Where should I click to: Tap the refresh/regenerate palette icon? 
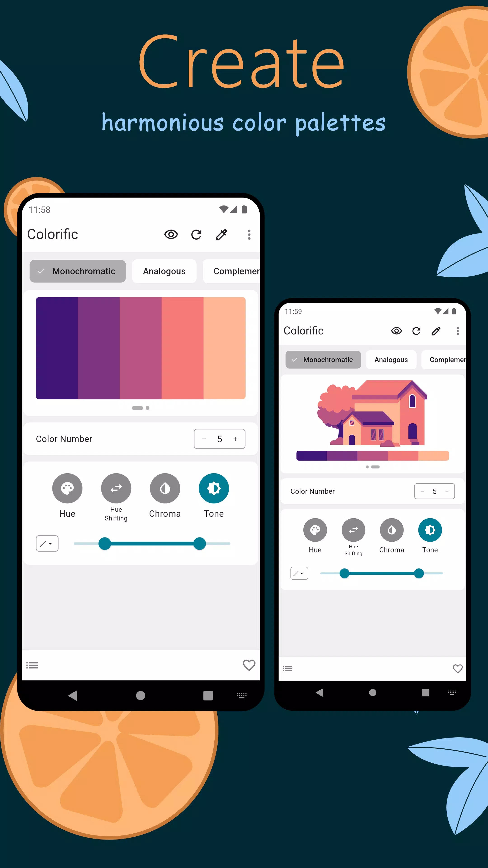pos(196,234)
